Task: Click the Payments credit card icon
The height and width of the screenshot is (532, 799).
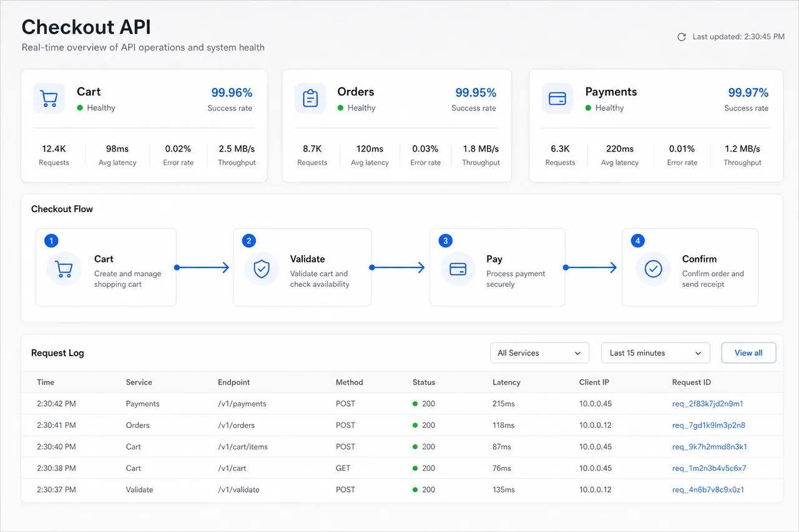Action: click(x=557, y=99)
